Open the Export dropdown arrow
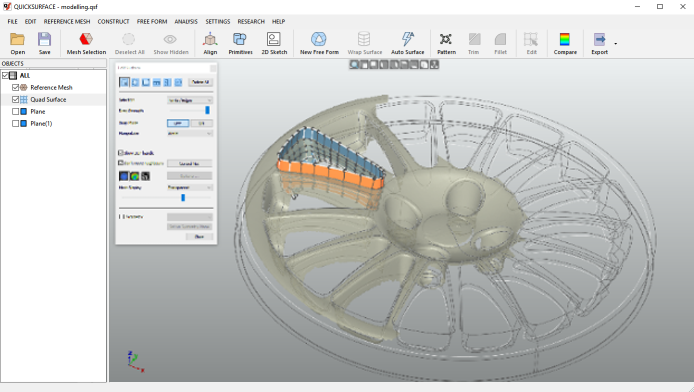Screen dimensions: 694x392 [616, 43]
